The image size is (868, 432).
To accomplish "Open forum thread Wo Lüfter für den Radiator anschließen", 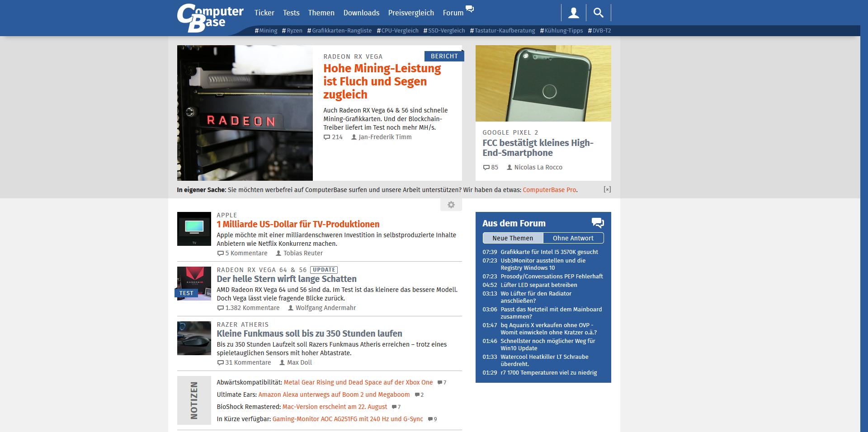I will tap(536, 297).
